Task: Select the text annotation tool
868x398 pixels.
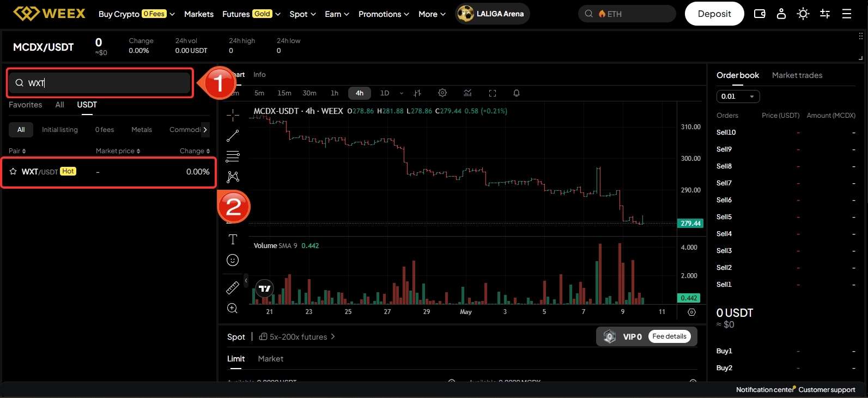Action: tap(233, 239)
